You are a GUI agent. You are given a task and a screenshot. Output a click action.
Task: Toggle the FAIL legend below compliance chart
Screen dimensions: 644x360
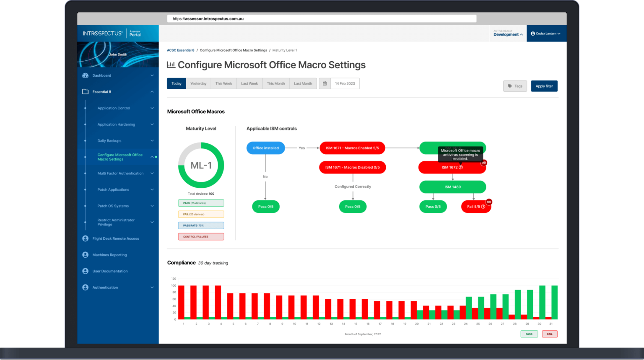coord(549,334)
